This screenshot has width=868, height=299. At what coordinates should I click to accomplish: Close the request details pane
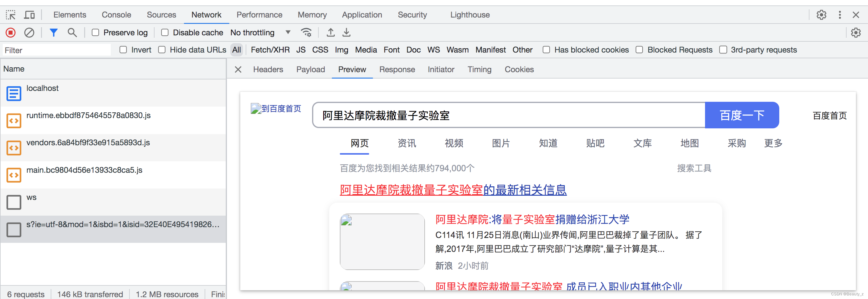(238, 69)
